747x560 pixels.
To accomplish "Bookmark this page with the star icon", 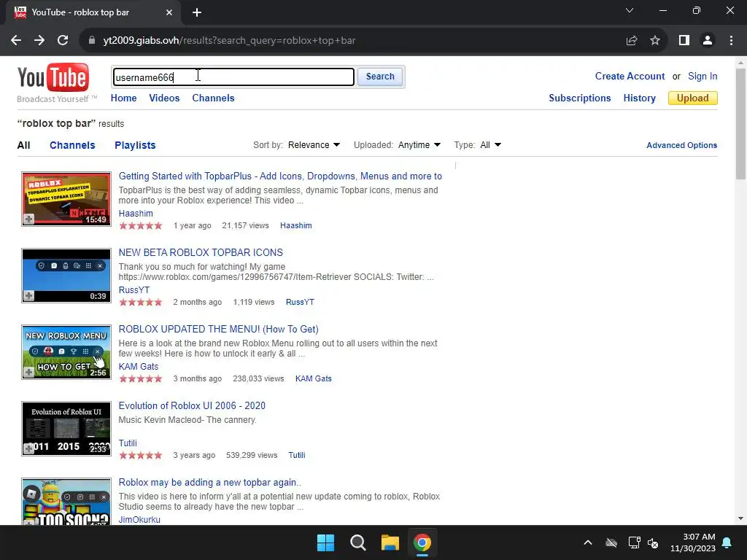I will coord(655,41).
